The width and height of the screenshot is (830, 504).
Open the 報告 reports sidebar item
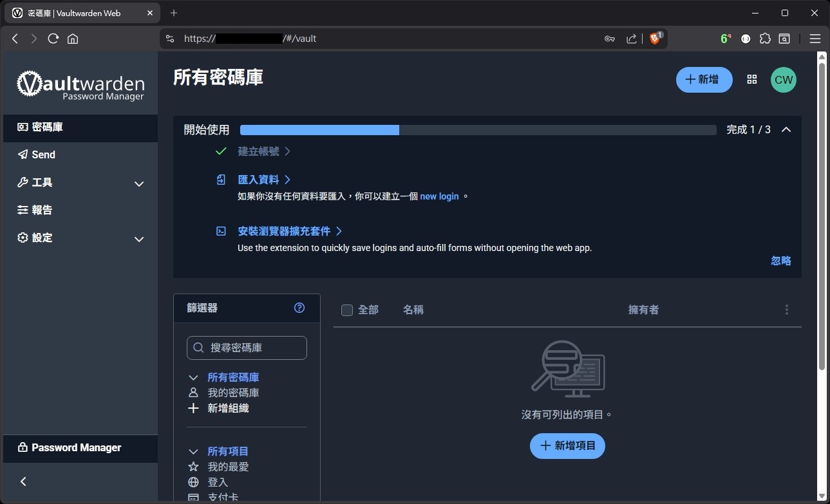click(x=80, y=210)
